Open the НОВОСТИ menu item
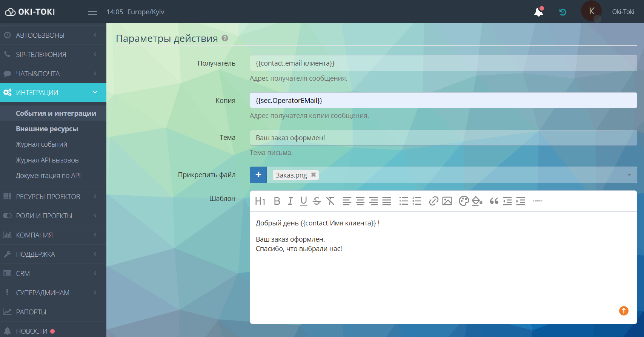 point(53,331)
